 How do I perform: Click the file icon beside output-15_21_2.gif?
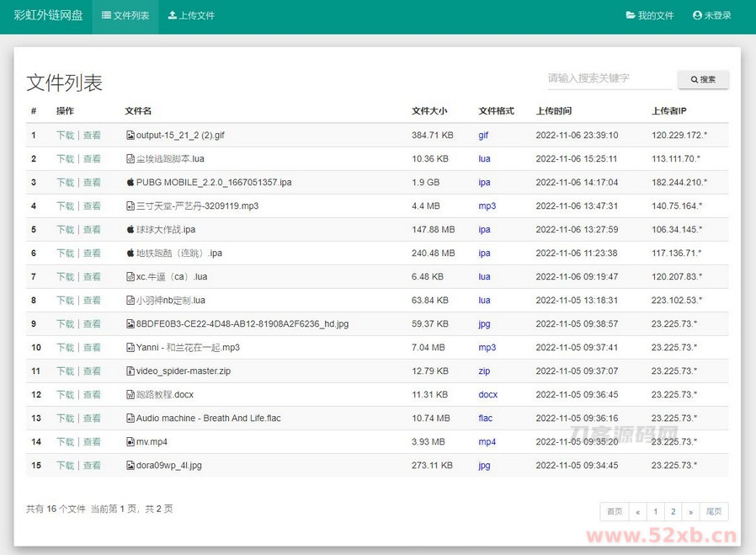tap(130, 135)
